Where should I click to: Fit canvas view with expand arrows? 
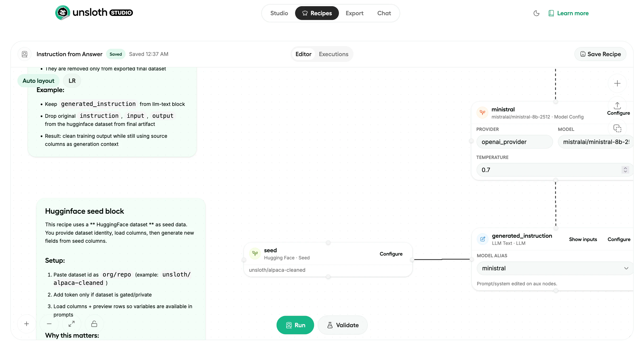pos(71,324)
